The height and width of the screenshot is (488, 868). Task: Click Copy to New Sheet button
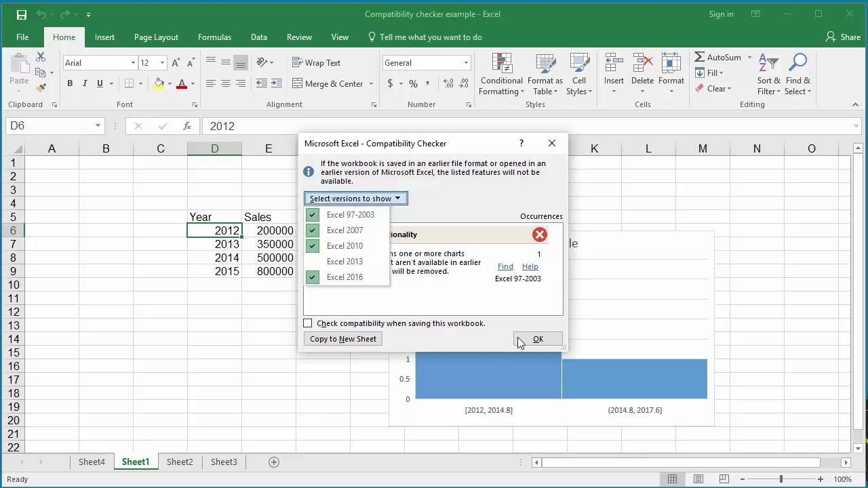coord(343,339)
